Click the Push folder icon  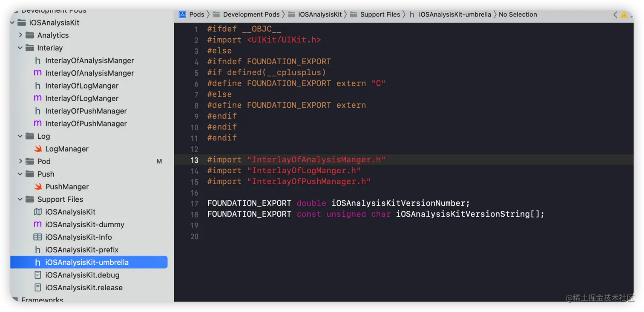point(30,174)
